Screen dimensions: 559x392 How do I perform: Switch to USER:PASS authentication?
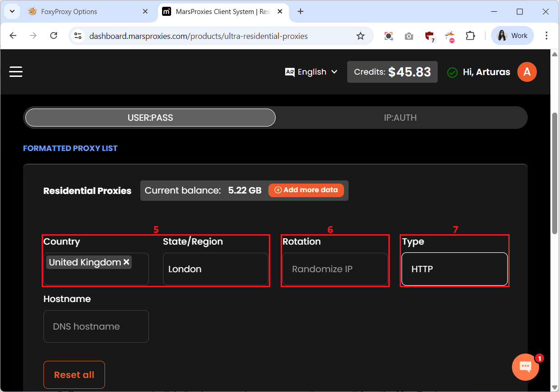click(150, 118)
